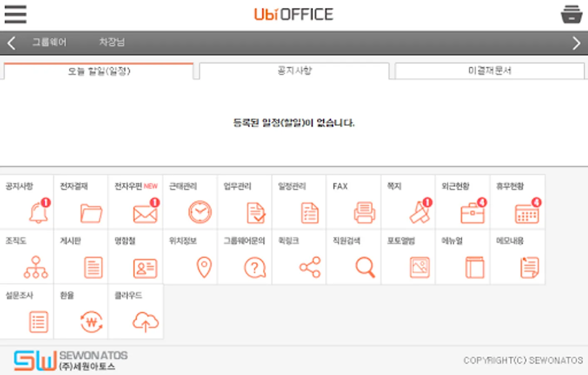This screenshot has height=375, width=588.
Task: Open the FAX printer tile
Action: point(353,202)
